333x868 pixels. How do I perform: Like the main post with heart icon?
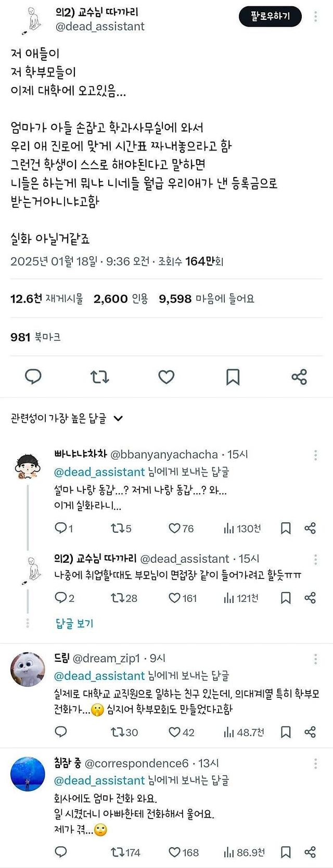pyautogui.click(x=166, y=376)
